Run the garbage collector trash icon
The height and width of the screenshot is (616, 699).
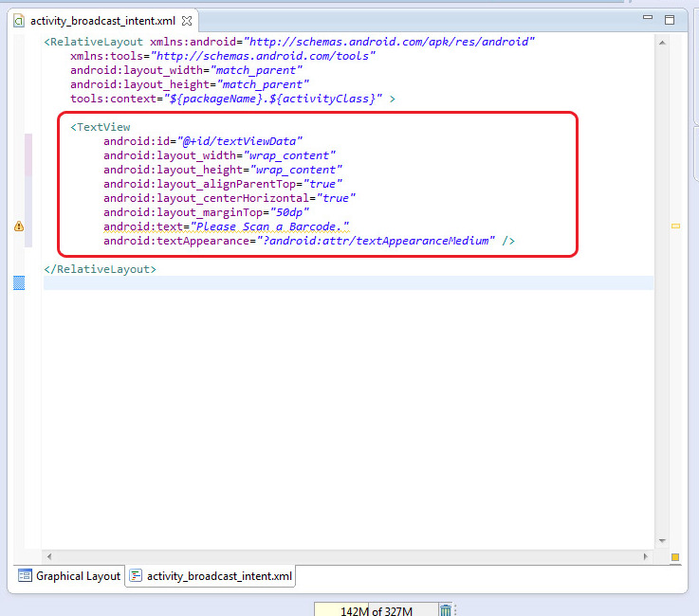tap(446, 610)
